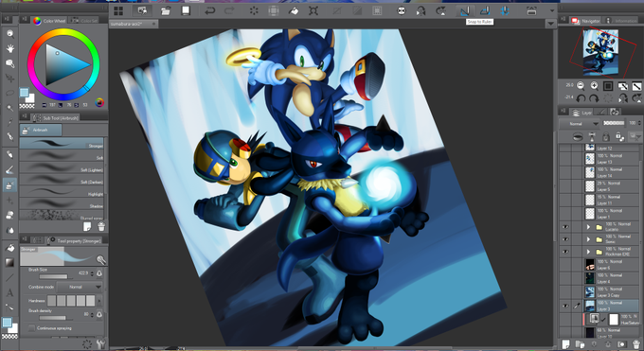Open the Navigator tab

point(585,20)
